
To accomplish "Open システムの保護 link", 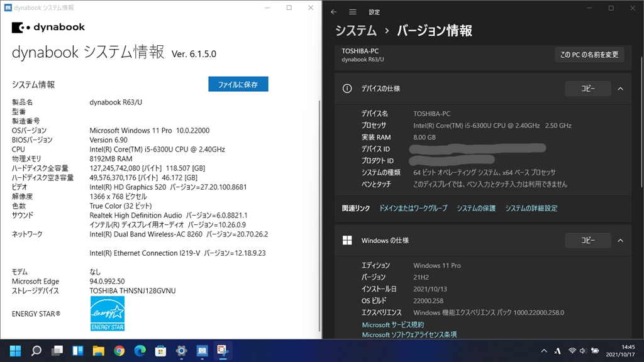I will point(476,209).
